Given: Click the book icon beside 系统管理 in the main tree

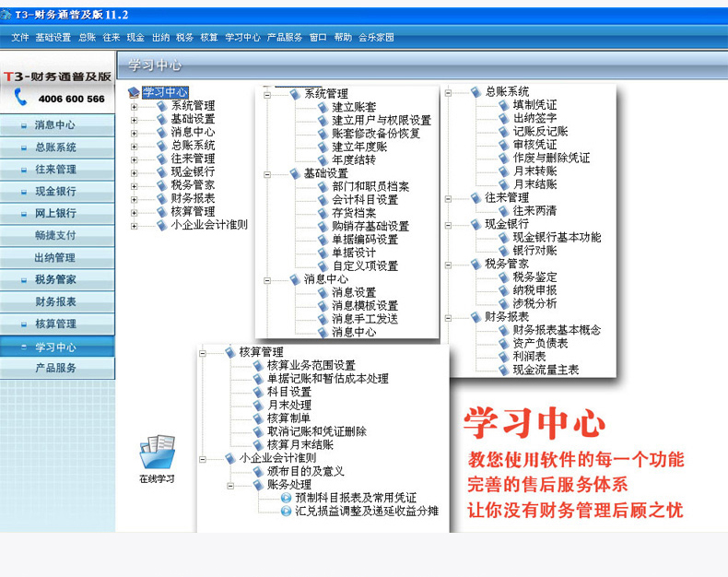Looking at the screenshot, I should (x=161, y=106).
